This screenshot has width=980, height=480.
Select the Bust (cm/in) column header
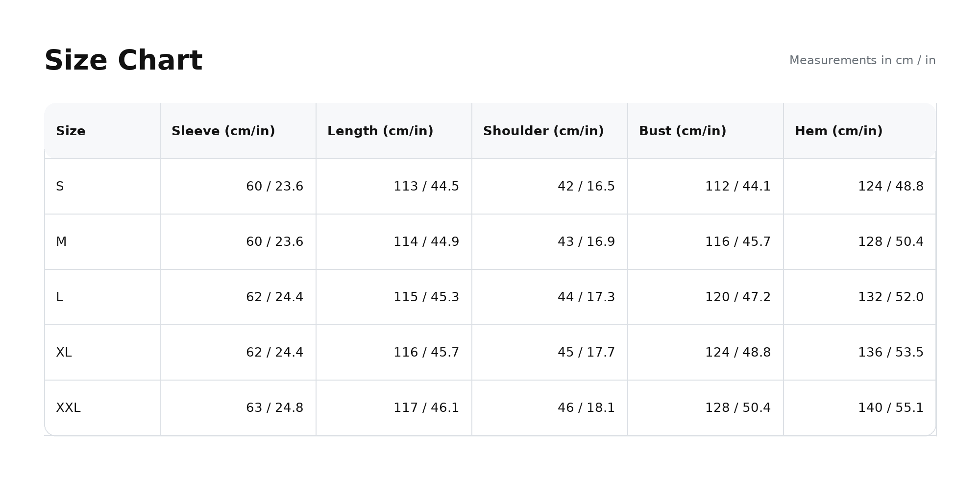[x=683, y=131]
